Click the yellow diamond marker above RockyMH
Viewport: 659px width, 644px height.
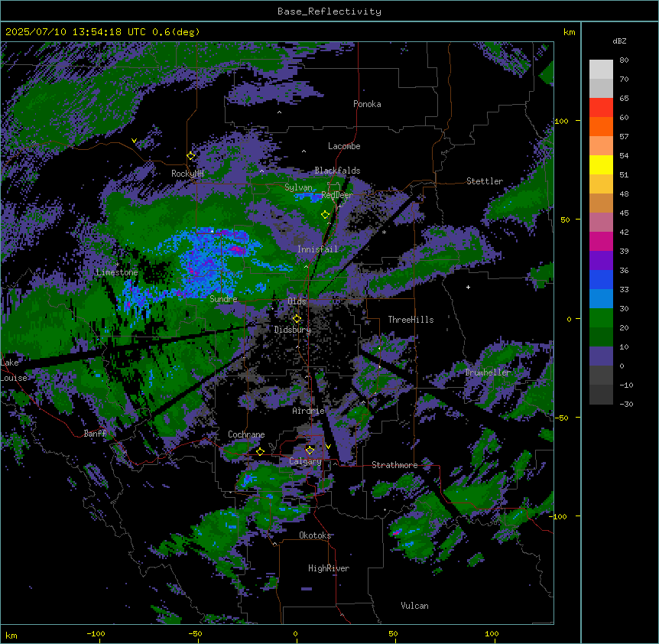[191, 156]
